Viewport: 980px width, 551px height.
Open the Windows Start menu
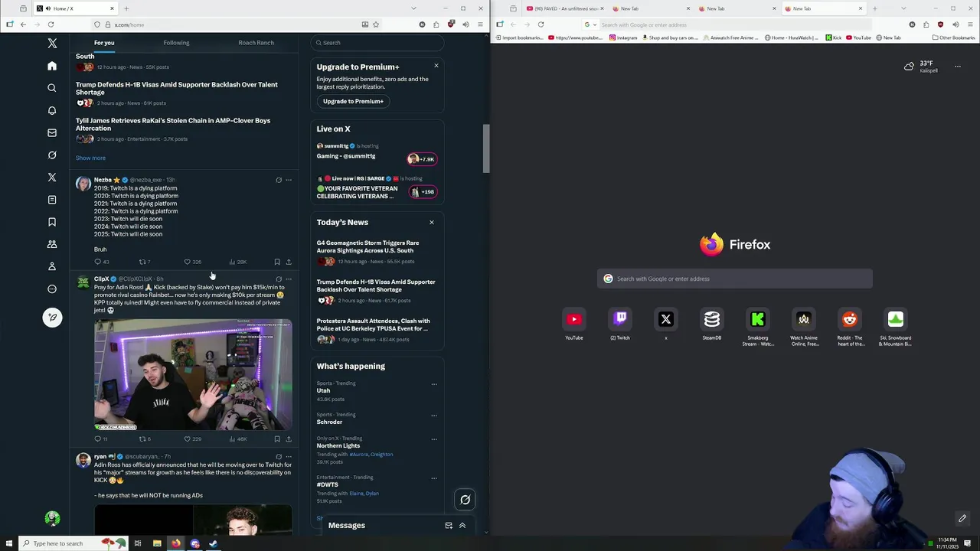(x=8, y=543)
